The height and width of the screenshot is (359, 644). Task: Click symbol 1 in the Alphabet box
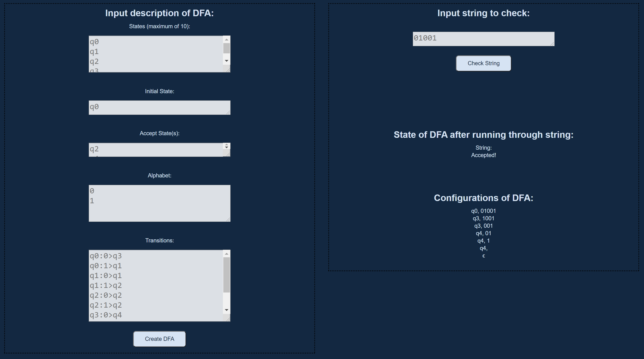click(x=92, y=201)
